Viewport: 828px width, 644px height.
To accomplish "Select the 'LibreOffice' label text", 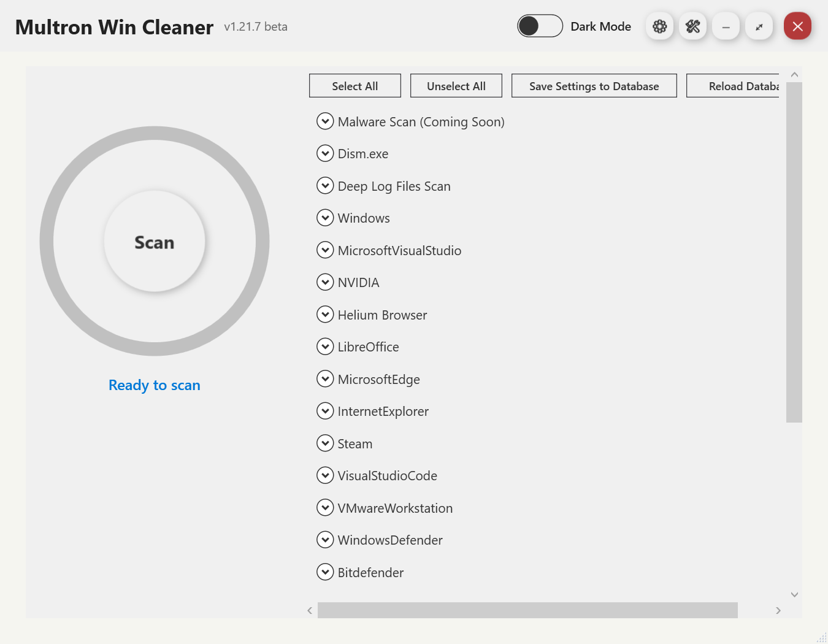I will (x=369, y=347).
